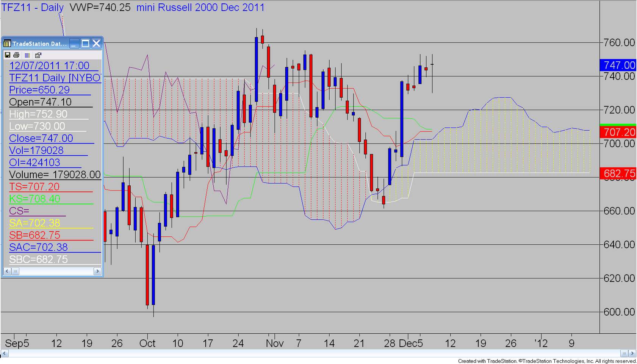Screen dimensions: 637x364
Task: Click the Data Window left scroll arrow
Action: pos(7,271)
